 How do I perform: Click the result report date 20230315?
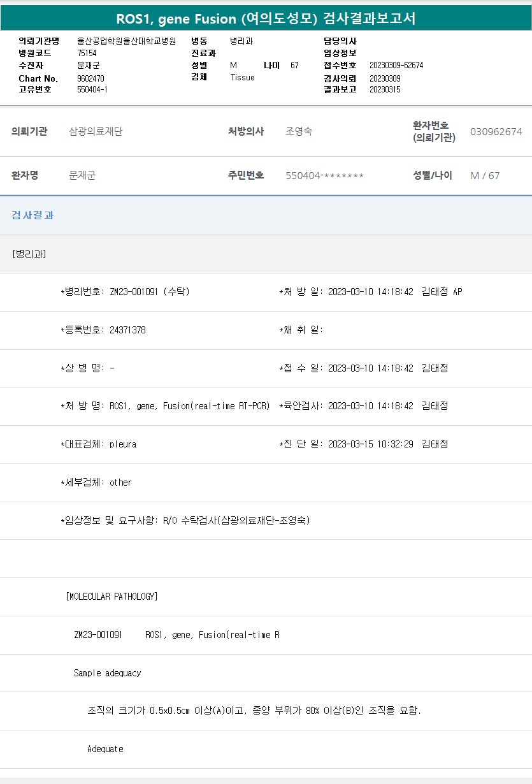[x=385, y=89]
